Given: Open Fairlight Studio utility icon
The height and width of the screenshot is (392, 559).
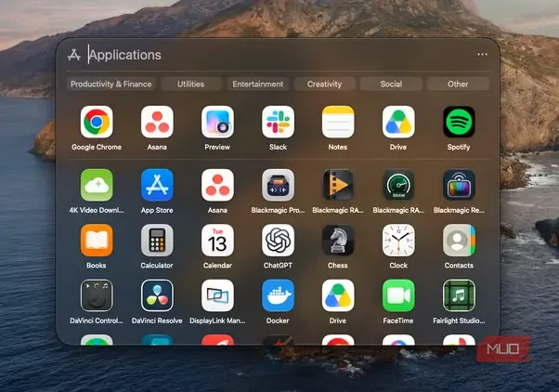Looking at the screenshot, I should pos(459,295).
